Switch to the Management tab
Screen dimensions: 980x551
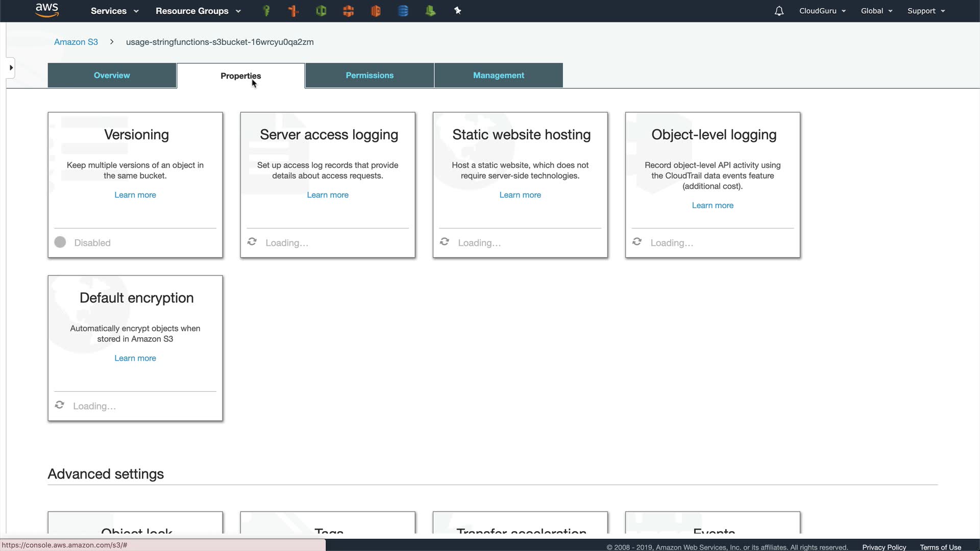pyautogui.click(x=498, y=76)
